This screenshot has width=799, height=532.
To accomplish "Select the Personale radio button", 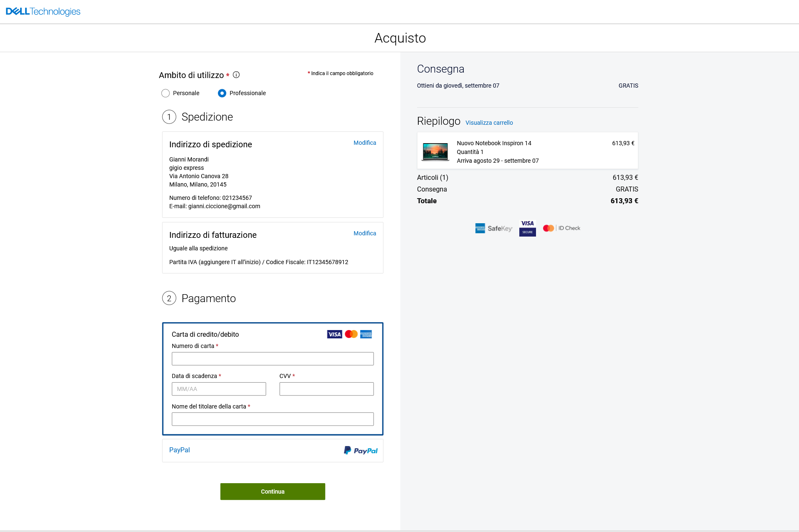I will (166, 93).
